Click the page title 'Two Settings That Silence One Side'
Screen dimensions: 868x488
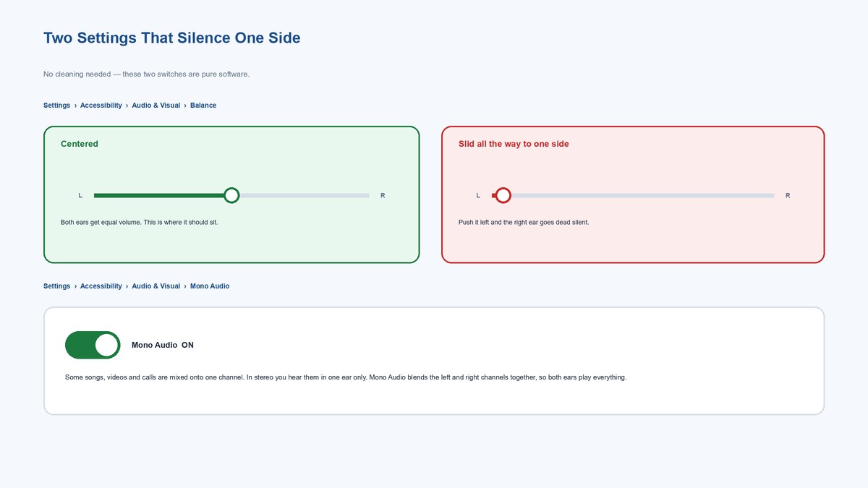172,38
